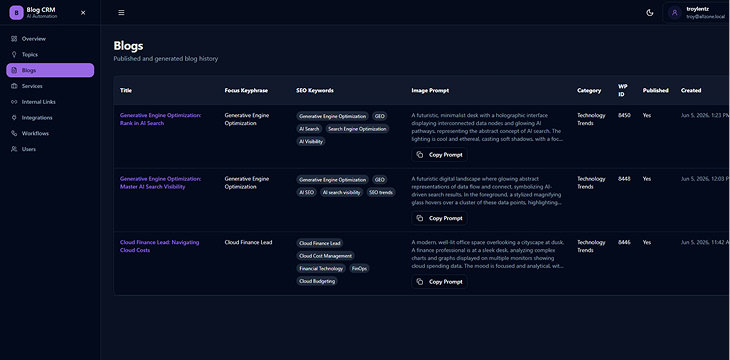The width and height of the screenshot is (730, 360).
Task: Click the WP ID column header
Action: [x=622, y=90]
